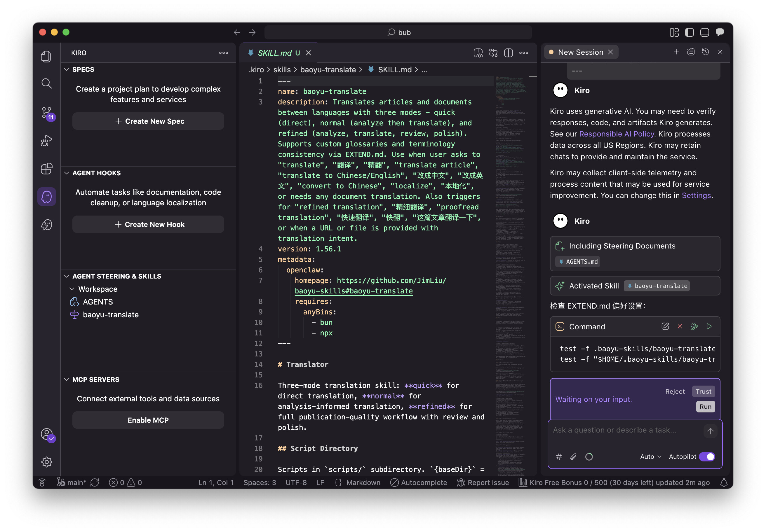This screenshot has height=532, width=766.
Task: Start a new chat session with plus icon
Action: [x=676, y=52]
